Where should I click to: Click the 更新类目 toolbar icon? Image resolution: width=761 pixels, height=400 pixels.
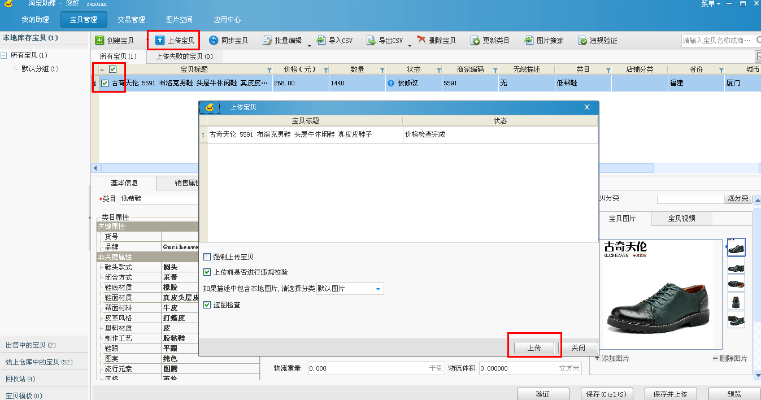pyautogui.click(x=475, y=40)
